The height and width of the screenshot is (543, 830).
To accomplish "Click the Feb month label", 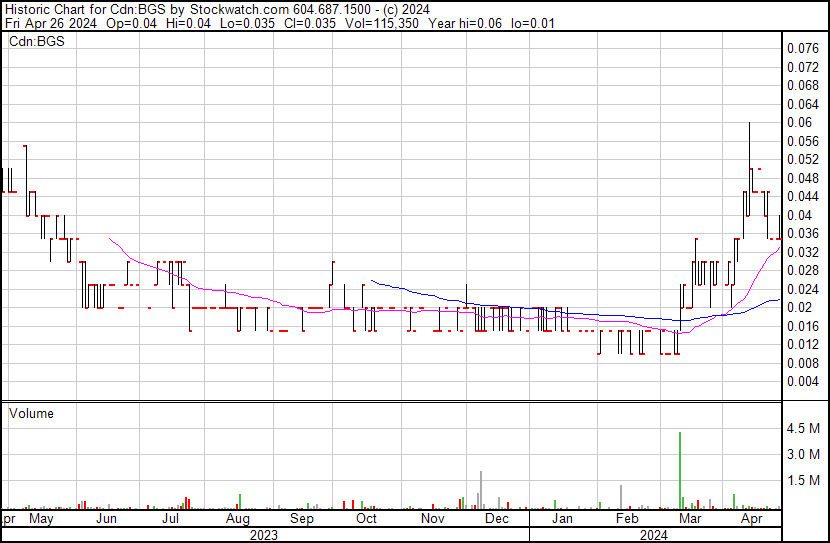I will [627, 519].
